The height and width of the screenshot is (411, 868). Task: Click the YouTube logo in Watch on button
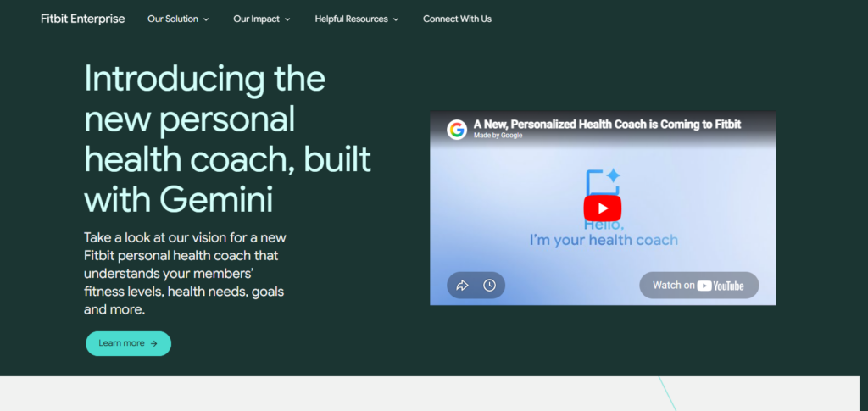721,286
